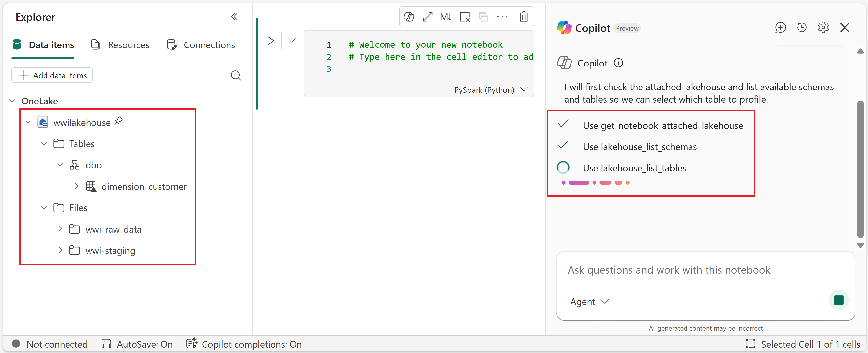Click Add data items button

(x=52, y=75)
